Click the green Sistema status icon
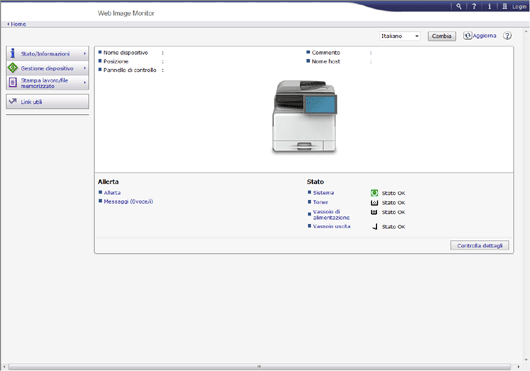530x371 pixels. pyautogui.click(x=374, y=193)
